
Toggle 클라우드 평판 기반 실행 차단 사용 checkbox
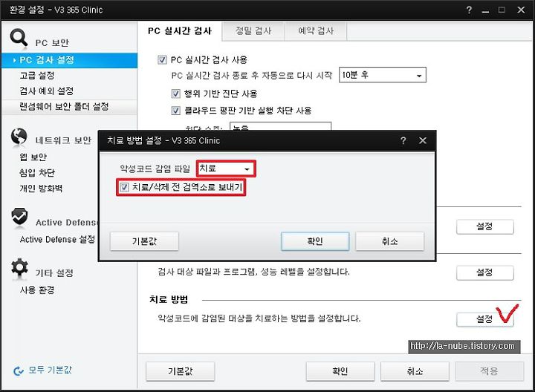pos(175,111)
